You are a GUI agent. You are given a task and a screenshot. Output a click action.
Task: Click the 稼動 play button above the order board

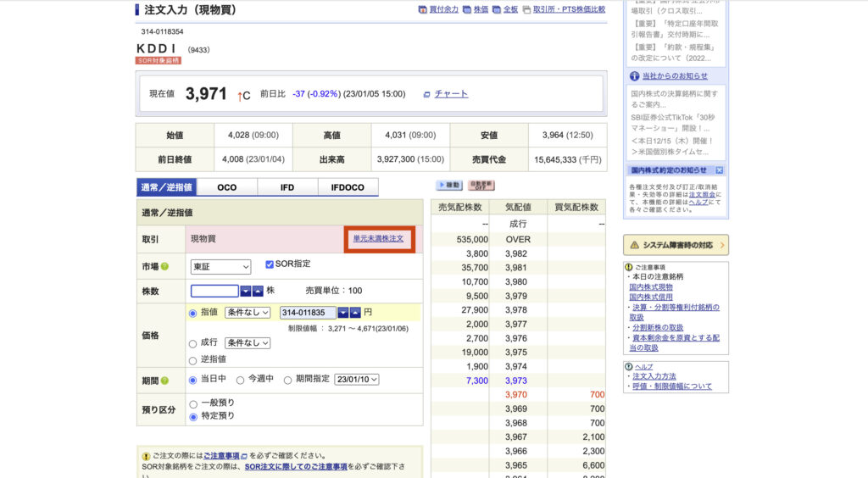click(449, 186)
